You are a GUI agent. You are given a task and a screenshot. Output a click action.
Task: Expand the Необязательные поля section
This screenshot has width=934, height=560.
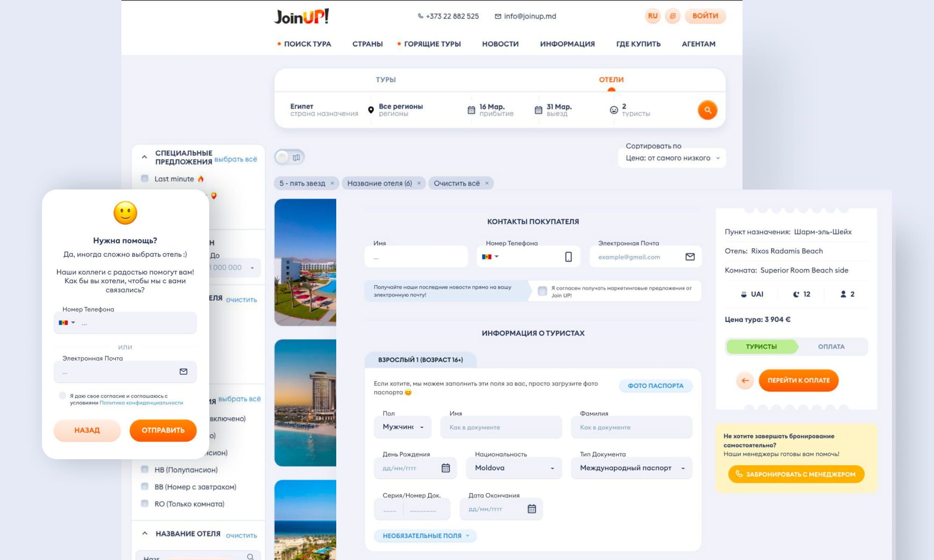[425, 536]
